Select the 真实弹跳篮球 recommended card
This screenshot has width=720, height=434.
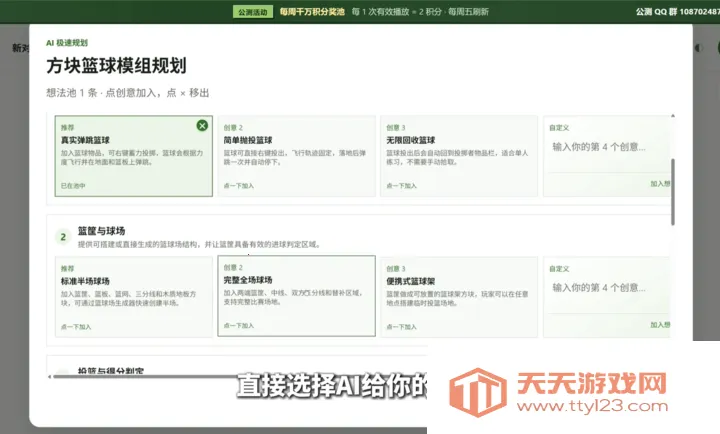[134, 156]
